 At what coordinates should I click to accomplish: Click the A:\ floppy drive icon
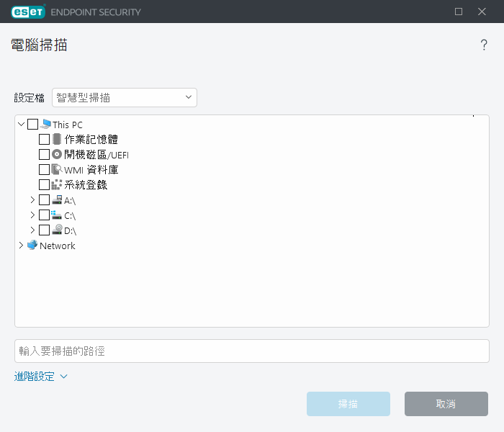pos(58,200)
